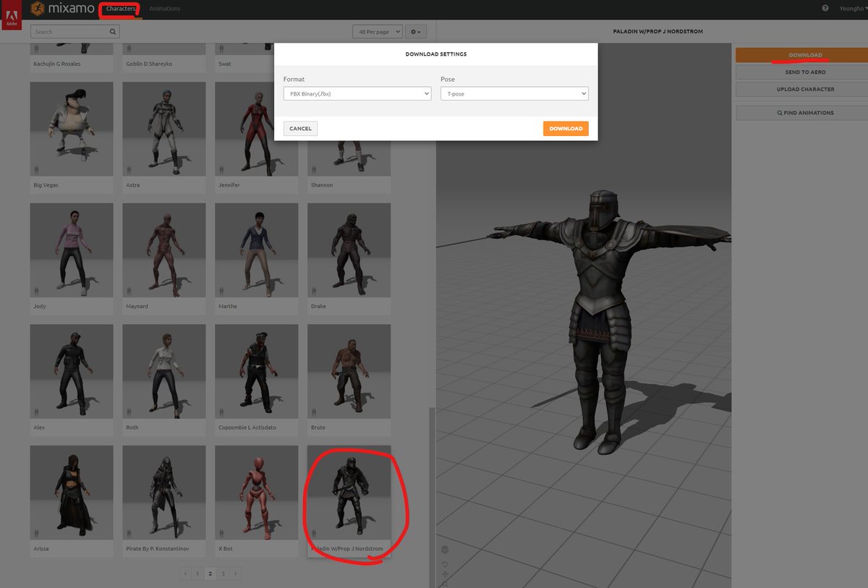Click the skeleton rig icon on Alex card

pyautogui.click(x=35, y=412)
